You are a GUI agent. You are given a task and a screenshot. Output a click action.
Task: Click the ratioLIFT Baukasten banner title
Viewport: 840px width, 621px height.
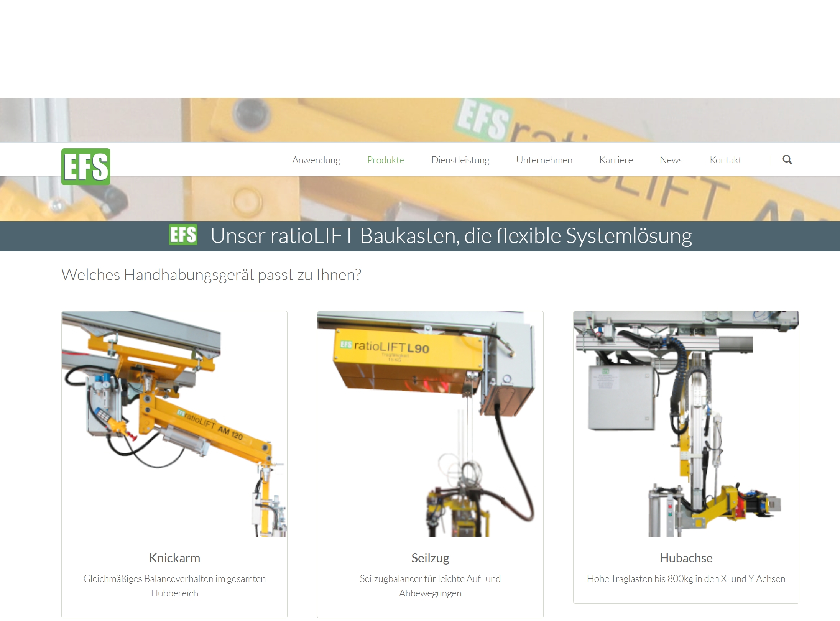tap(451, 236)
